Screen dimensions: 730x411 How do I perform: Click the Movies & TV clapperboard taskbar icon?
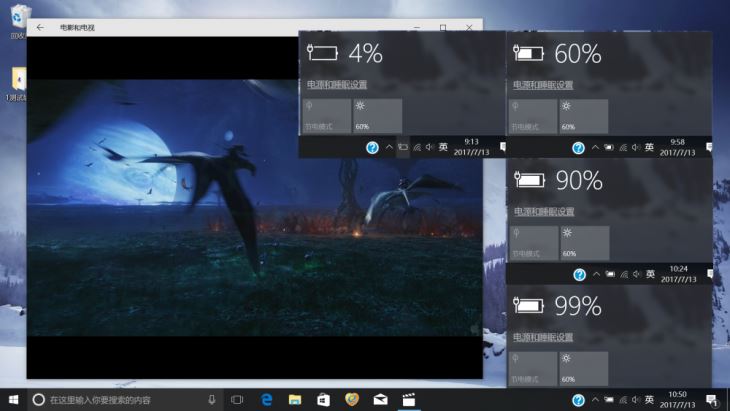(409, 399)
